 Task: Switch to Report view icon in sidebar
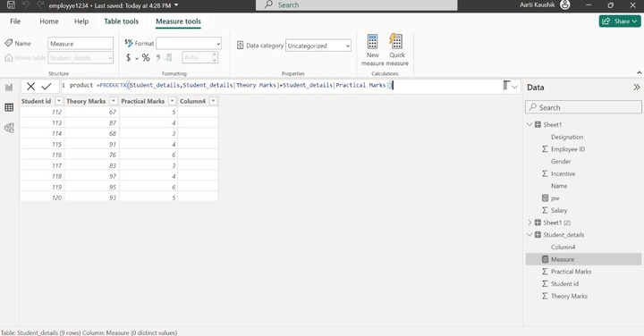(9, 87)
